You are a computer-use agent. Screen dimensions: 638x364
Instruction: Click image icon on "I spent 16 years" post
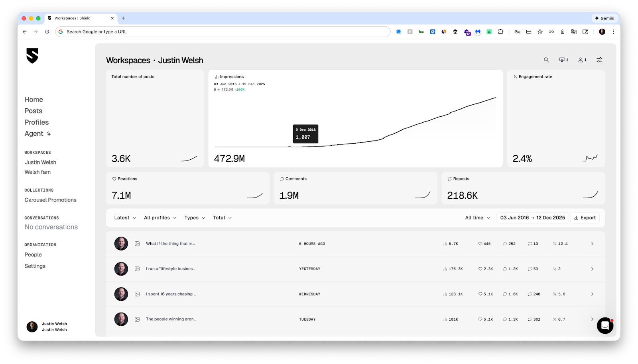coord(137,294)
